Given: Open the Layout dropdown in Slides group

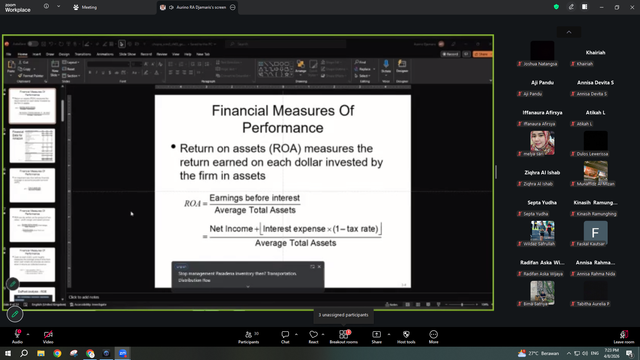Looking at the screenshot, I should (x=71, y=62).
